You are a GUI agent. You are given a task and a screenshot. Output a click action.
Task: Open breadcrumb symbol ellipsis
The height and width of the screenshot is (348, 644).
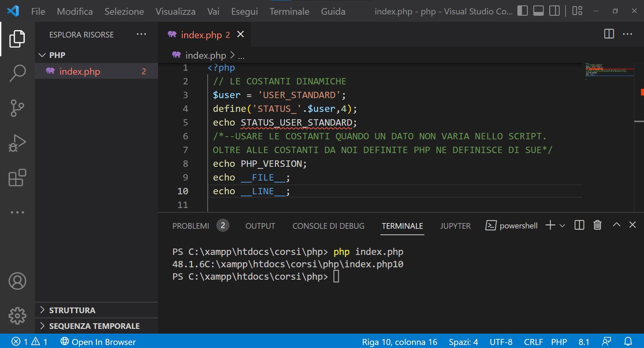pos(241,56)
